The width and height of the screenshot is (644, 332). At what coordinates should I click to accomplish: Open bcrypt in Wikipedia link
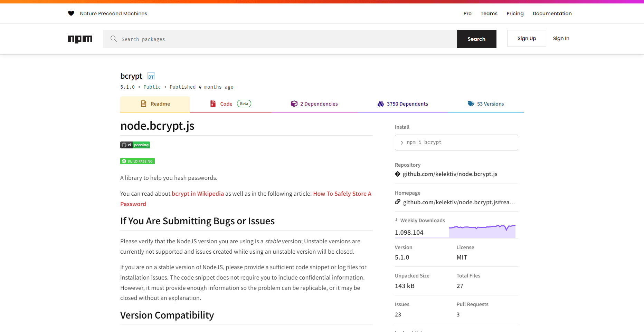(198, 194)
